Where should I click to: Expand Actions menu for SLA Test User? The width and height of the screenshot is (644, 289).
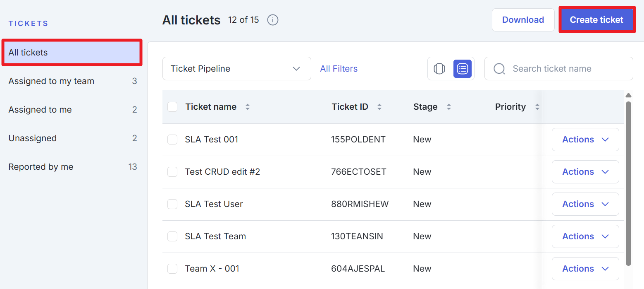tap(585, 204)
